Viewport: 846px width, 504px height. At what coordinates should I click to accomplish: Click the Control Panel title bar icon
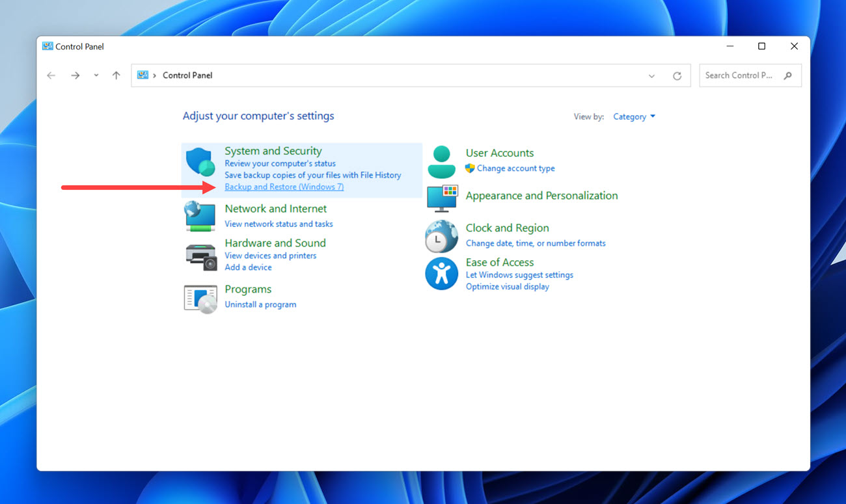click(x=48, y=46)
